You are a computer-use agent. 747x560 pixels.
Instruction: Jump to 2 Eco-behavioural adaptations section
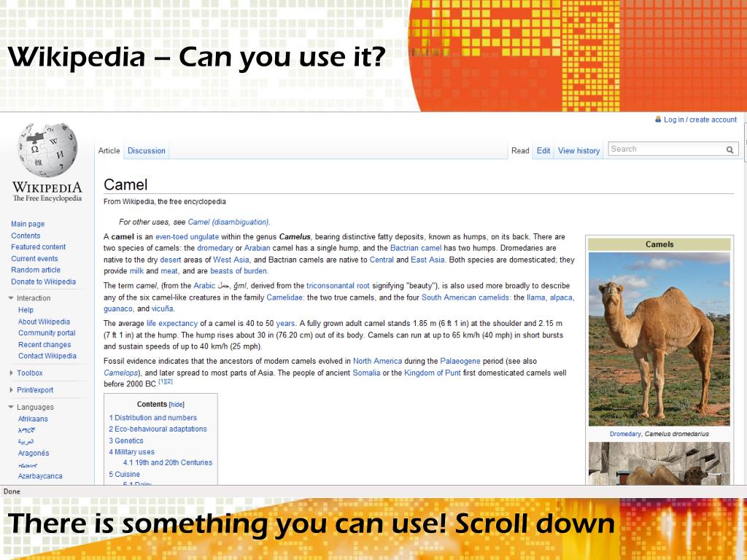tap(158, 429)
